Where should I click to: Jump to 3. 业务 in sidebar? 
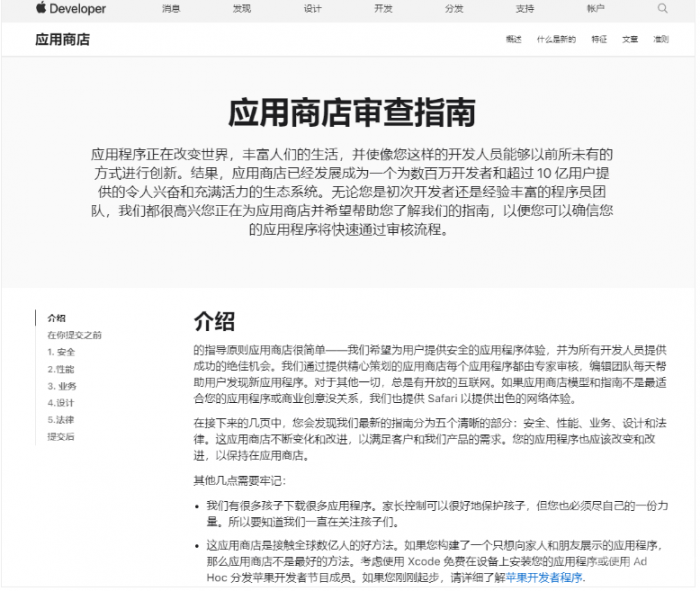click(x=62, y=386)
